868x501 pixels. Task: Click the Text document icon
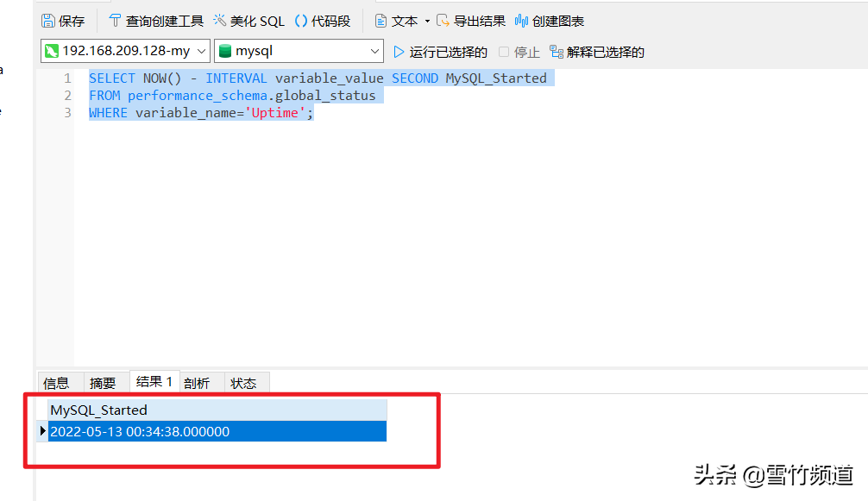click(x=381, y=21)
